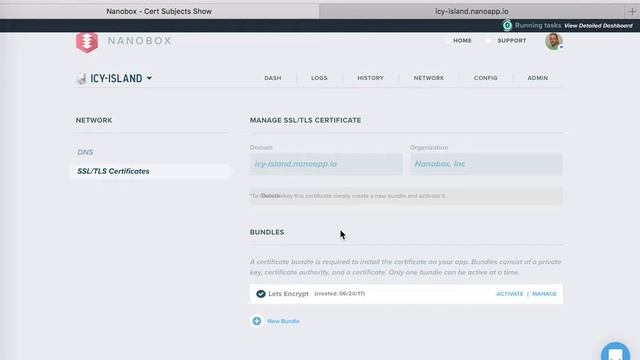This screenshot has height=360, width=640.
Task: Open a new browser tab
Action: 632,11
